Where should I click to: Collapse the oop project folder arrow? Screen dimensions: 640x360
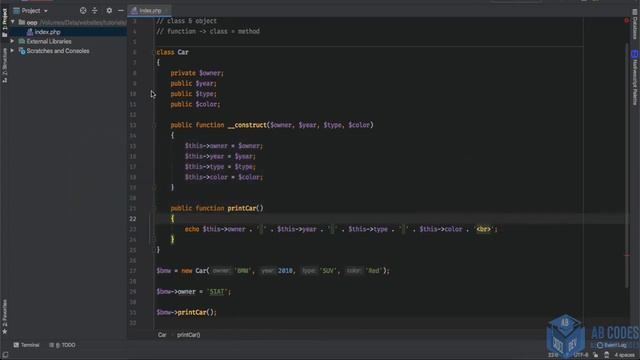click(13, 22)
